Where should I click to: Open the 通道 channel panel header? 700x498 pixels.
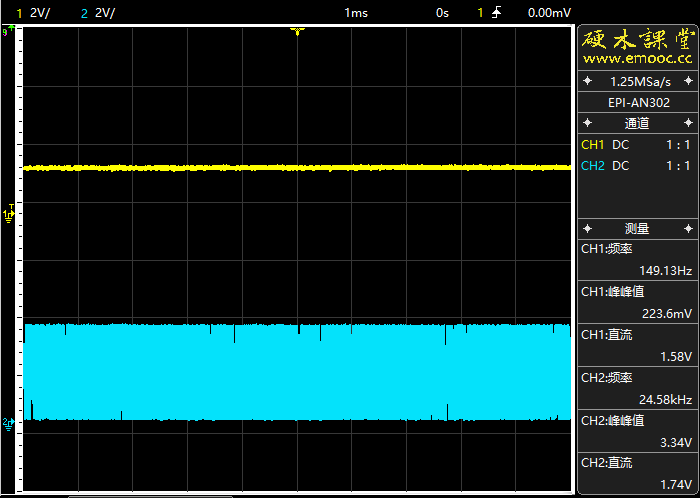coord(637,123)
